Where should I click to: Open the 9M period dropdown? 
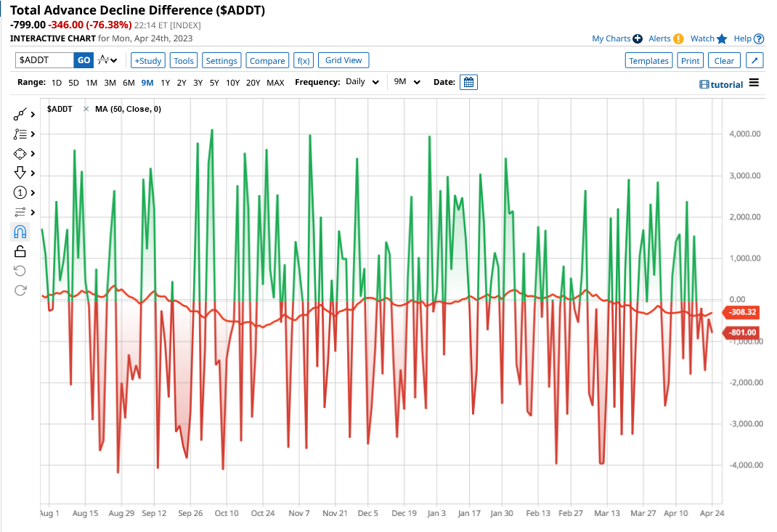coord(407,82)
